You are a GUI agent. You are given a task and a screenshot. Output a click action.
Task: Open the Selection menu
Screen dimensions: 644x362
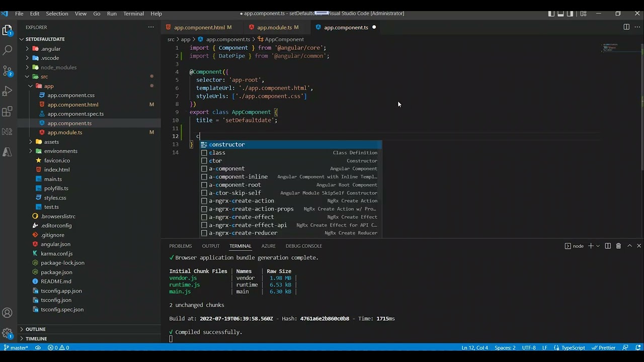(x=57, y=14)
